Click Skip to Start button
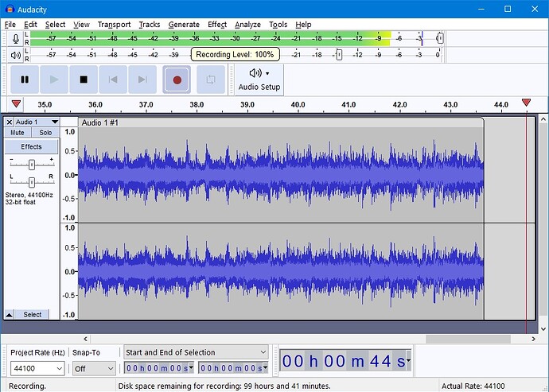 click(x=113, y=80)
